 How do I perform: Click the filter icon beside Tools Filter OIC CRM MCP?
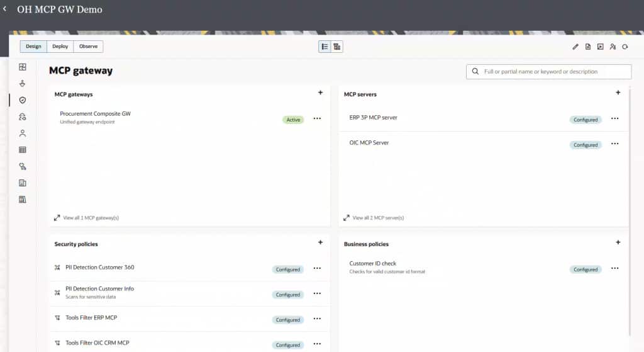pyautogui.click(x=57, y=343)
